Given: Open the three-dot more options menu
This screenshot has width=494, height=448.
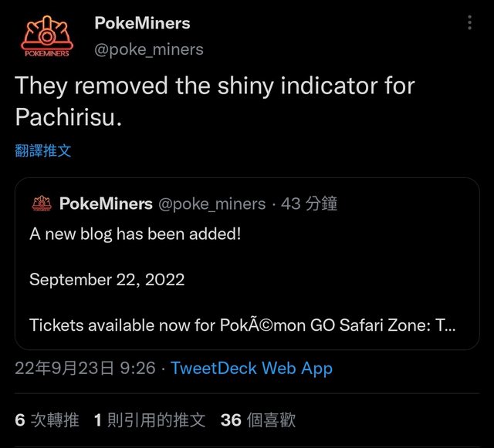Looking at the screenshot, I should click(469, 23).
